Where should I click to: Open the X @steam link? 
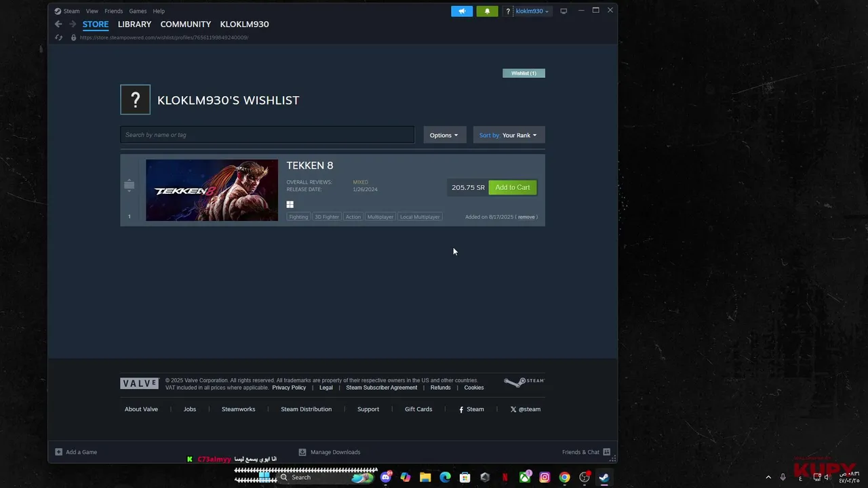click(526, 409)
